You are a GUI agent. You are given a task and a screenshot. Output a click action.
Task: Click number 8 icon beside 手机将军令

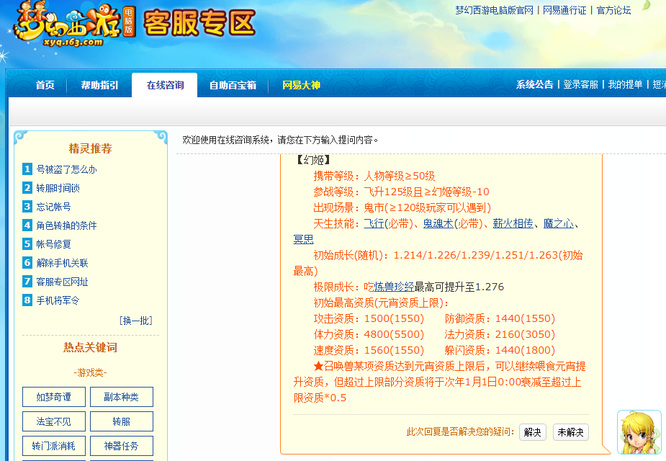[x=27, y=300]
